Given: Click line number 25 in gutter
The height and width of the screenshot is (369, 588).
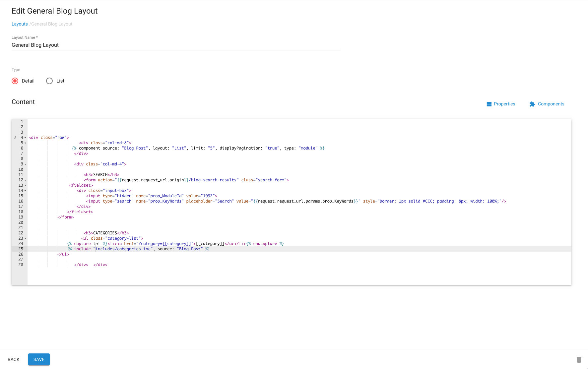Looking at the screenshot, I should 21,249.
